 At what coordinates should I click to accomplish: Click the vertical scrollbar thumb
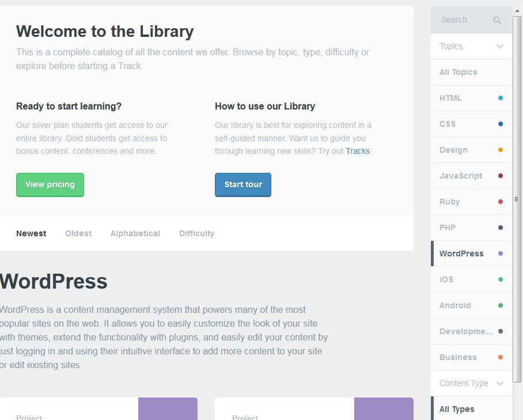(x=517, y=199)
